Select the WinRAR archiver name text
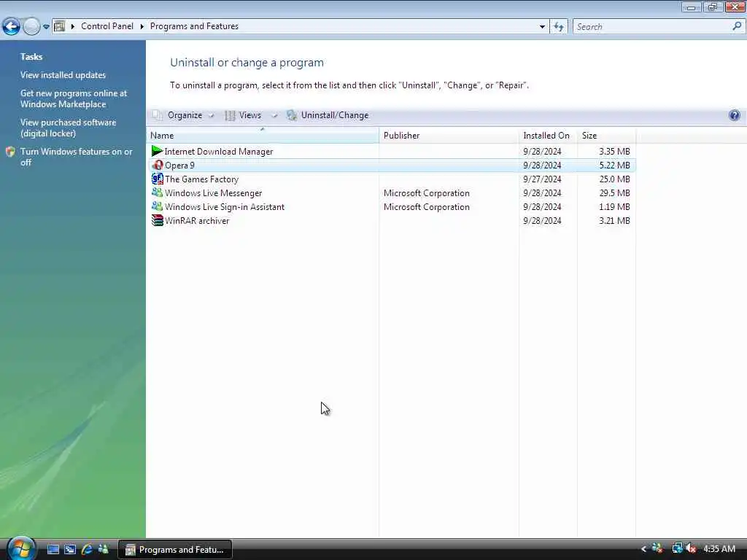Image resolution: width=747 pixels, height=560 pixels. [x=197, y=220]
